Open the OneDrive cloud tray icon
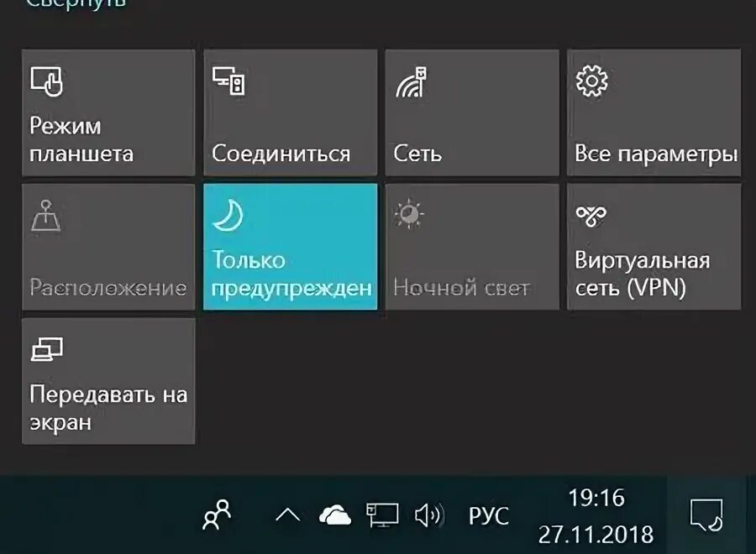Viewport: 756px width, 554px height. tap(335, 515)
